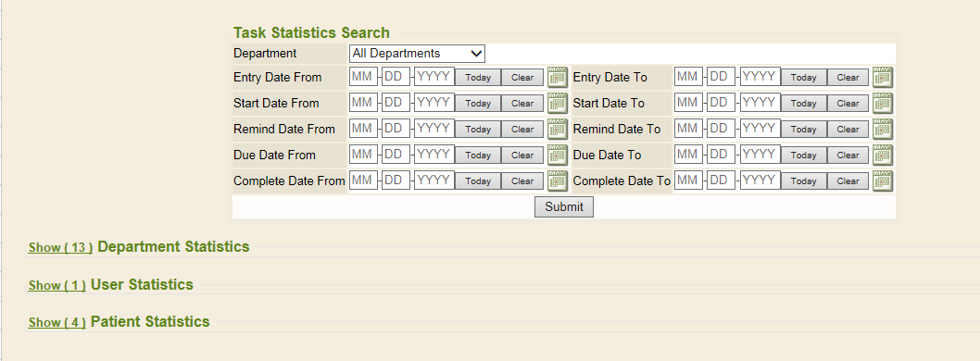Image resolution: width=980 pixels, height=361 pixels.
Task: Click the Submit button
Action: [564, 206]
